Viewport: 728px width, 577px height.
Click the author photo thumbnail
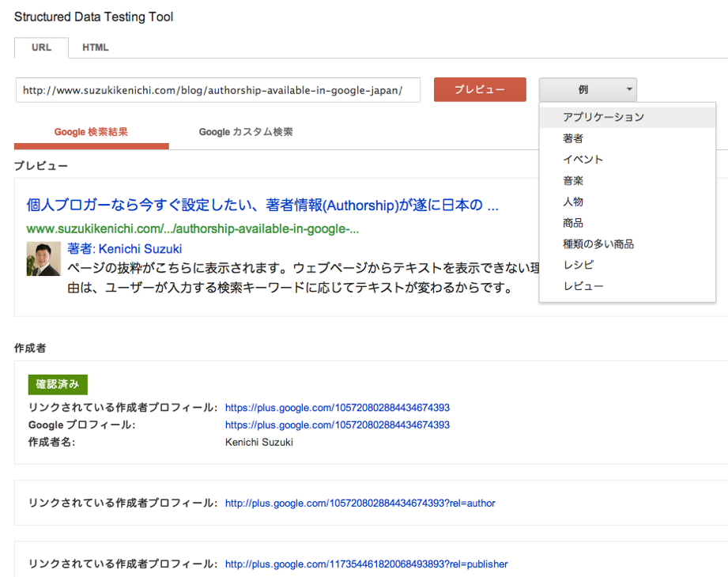click(x=43, y=259)
